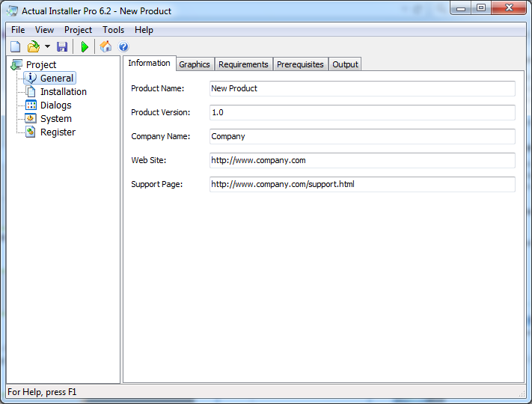Click the Web Site input field
This screenshot has height=404, width=532.
(362, 160)
